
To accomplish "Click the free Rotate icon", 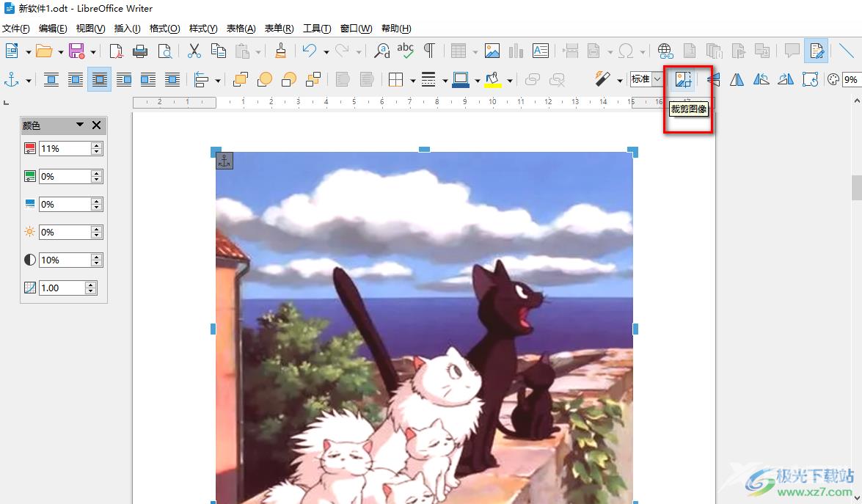I will point(810,80).
